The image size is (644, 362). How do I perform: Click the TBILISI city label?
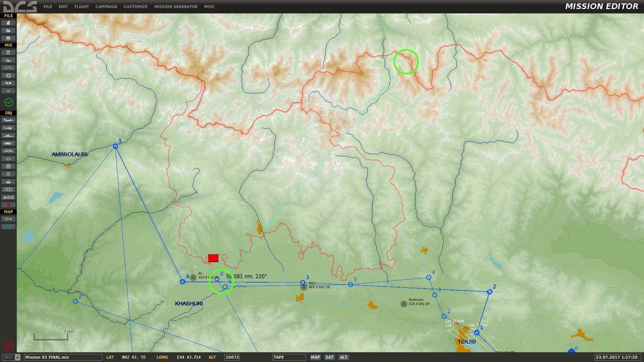[x=466, y=341]
